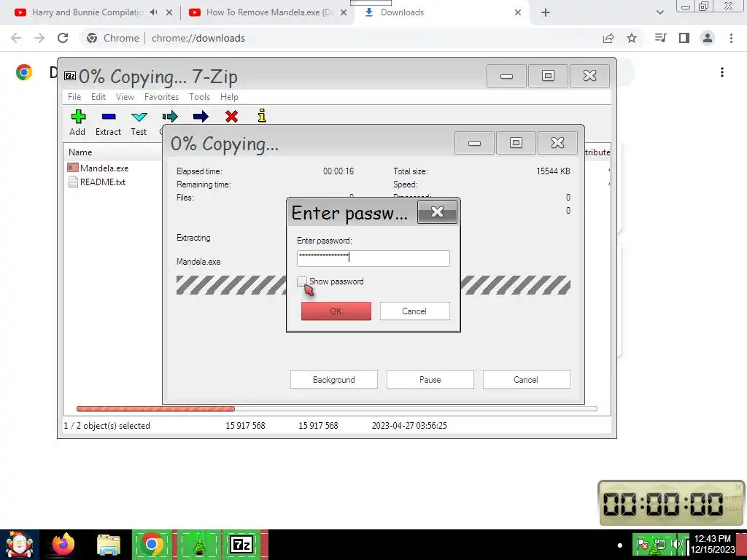The image size is (747, 560).
Task: Open the Favorites menu in 7-Zip
Action: tap(161, 97)
